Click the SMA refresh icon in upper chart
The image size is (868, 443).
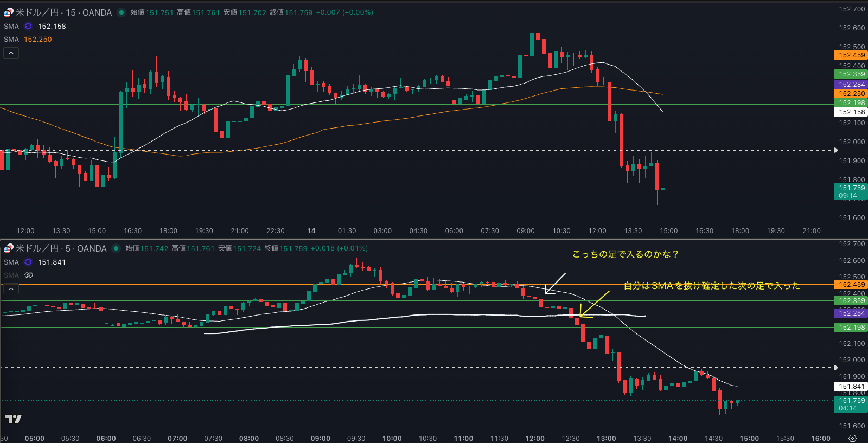tap(28, 26)
